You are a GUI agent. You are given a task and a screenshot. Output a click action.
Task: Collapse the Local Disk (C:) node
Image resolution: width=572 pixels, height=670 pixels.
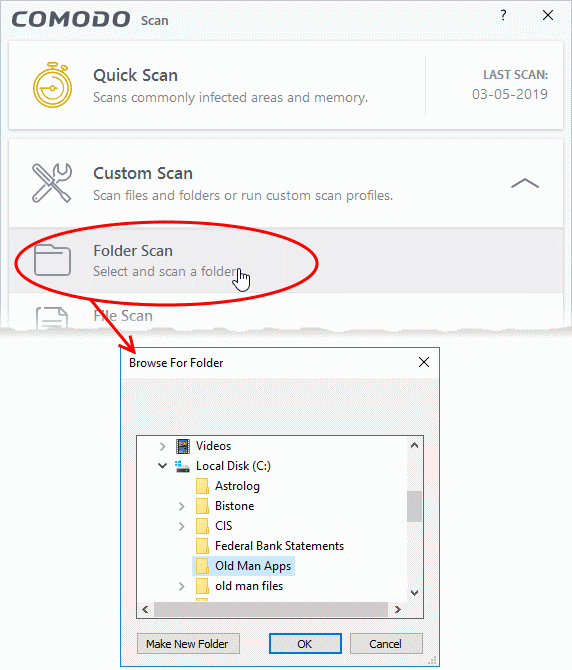click(162, 466)
